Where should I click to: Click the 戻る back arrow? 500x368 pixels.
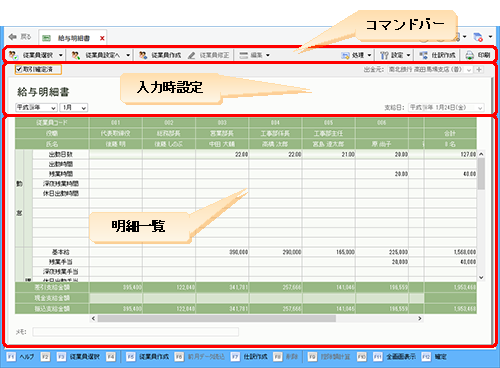13,37
